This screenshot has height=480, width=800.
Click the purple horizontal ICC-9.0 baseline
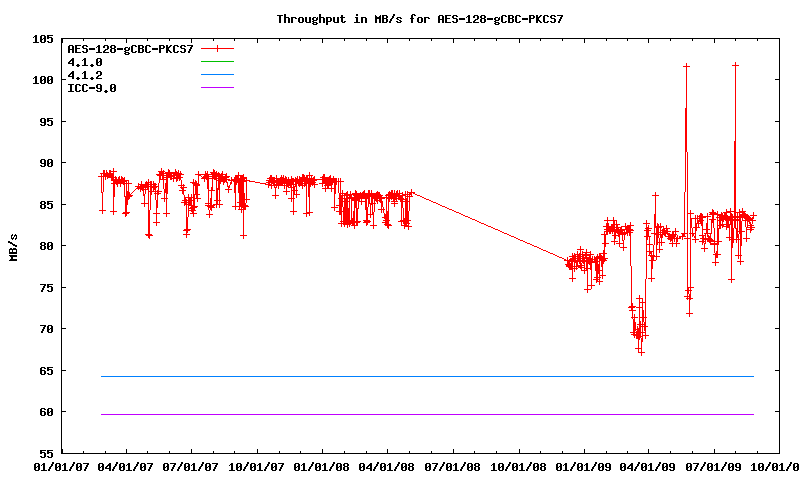point(400,414)
